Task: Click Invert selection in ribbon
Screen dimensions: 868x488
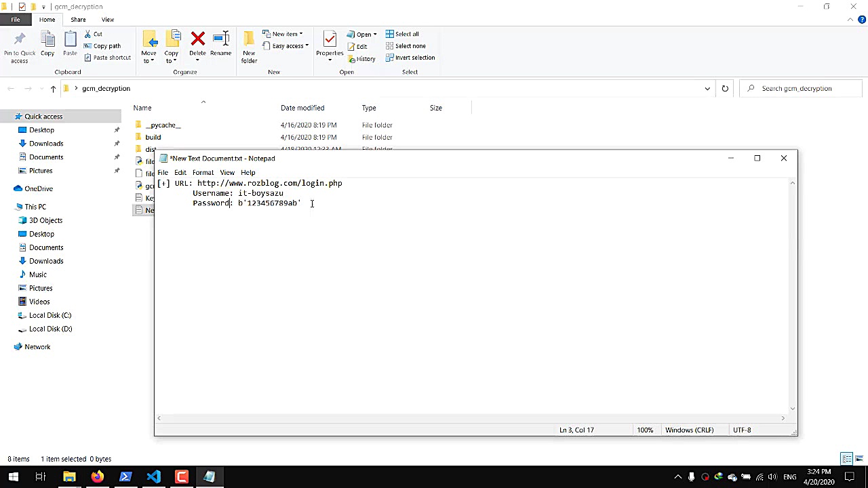Action: click(x=410, y=58)
